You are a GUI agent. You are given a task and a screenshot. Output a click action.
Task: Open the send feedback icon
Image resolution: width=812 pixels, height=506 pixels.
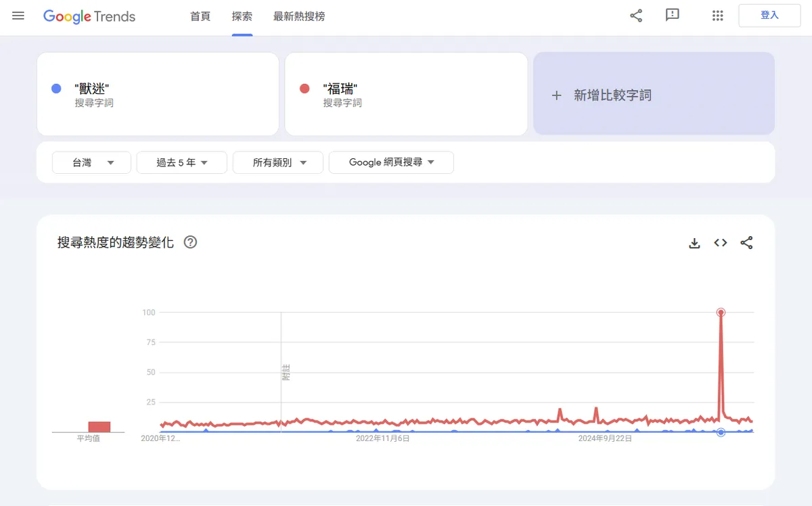[672, 16]
